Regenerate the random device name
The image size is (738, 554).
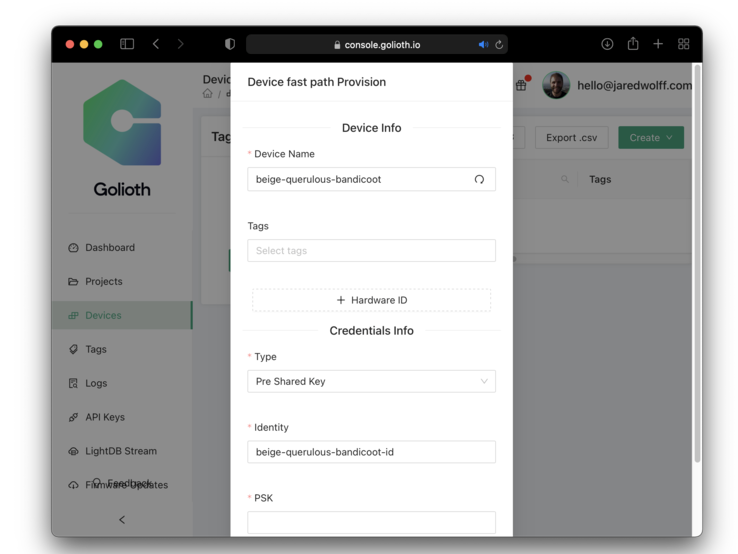(x=479, y=180)
